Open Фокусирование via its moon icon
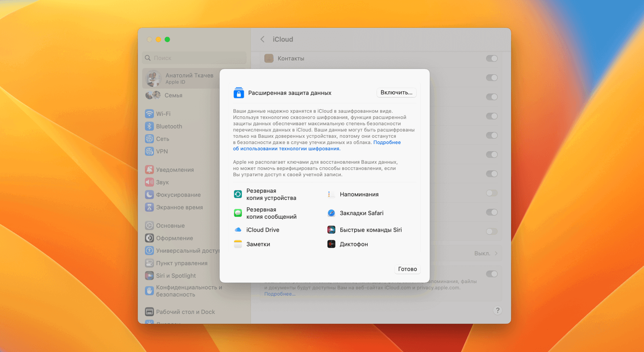 pos(149,195)
